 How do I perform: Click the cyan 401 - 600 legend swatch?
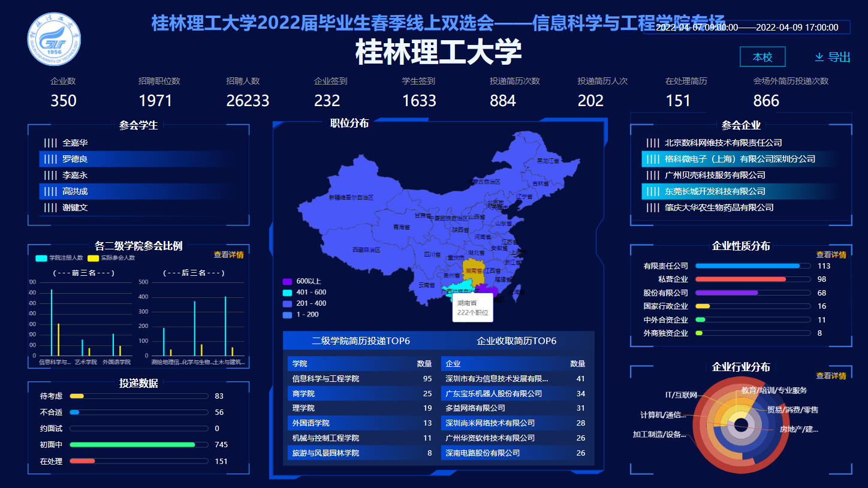[287, 293]
